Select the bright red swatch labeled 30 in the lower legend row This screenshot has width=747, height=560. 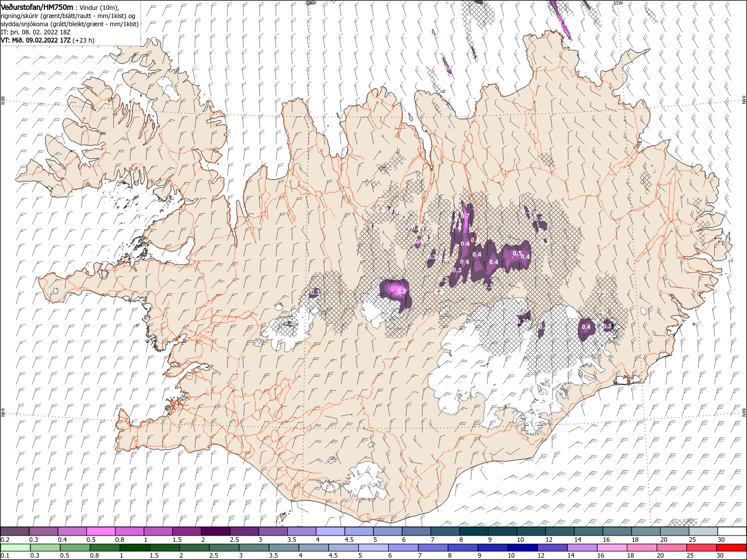pyautogui.click(x=732, y=548)
